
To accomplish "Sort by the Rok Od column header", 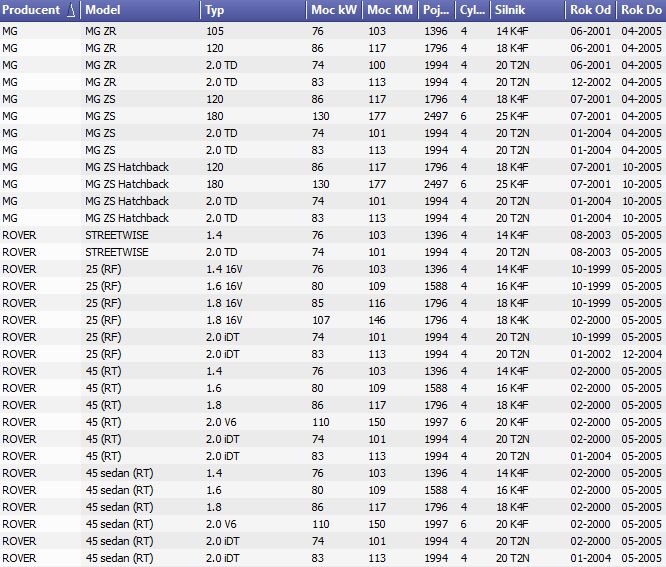I will [591, 10].
